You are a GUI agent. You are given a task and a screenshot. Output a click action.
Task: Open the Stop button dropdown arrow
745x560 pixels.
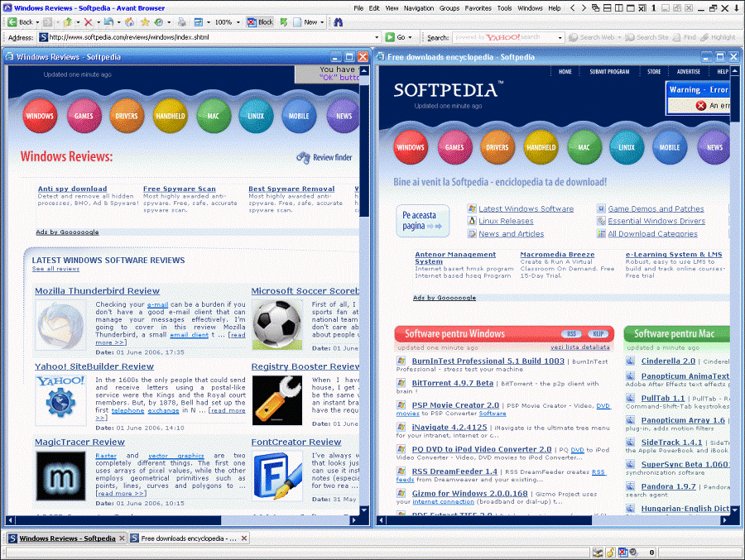tap(98, 22)
